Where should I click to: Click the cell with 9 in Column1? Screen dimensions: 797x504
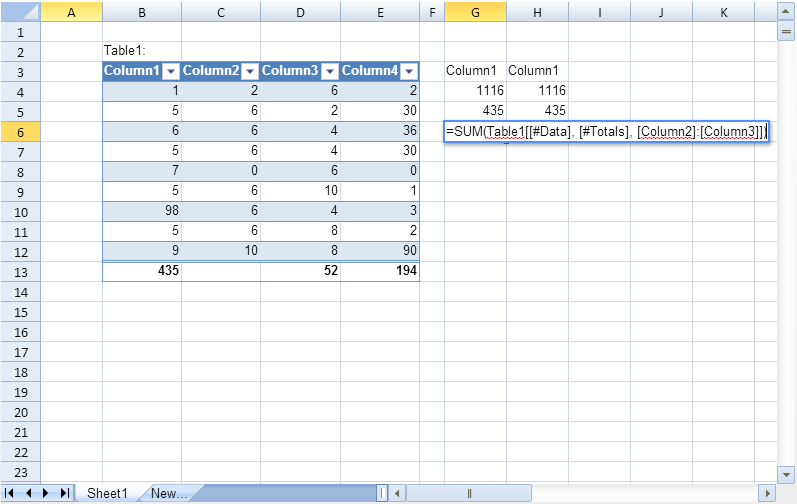(142, 250)
